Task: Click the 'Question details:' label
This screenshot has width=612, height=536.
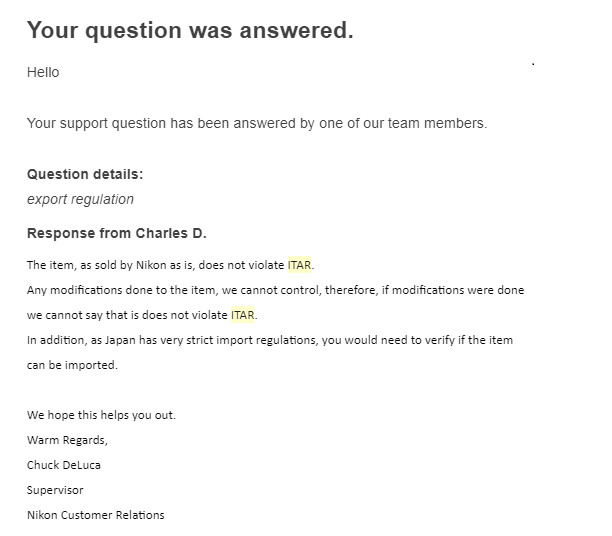Action: pos(85,174)
